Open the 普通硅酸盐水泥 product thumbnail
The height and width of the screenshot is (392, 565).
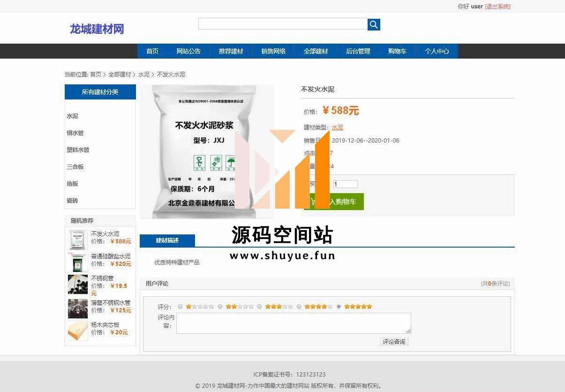(x=77, y=263)
